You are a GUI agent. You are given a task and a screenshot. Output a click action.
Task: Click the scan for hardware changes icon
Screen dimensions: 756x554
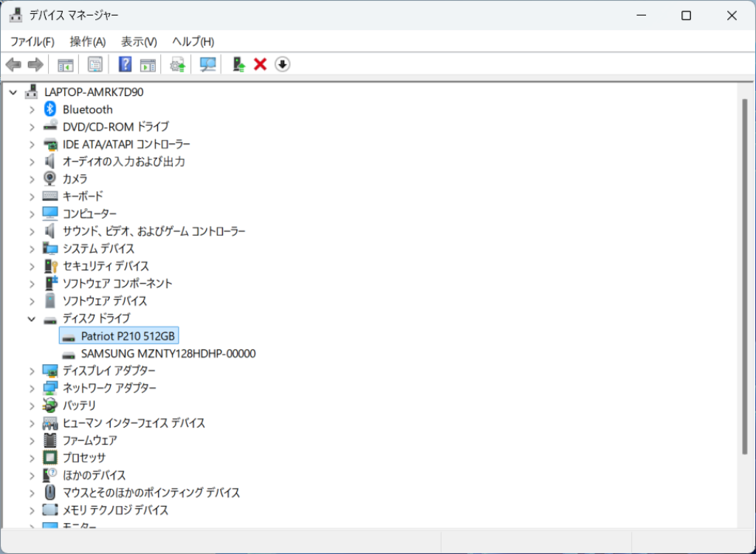click(208, 65)
